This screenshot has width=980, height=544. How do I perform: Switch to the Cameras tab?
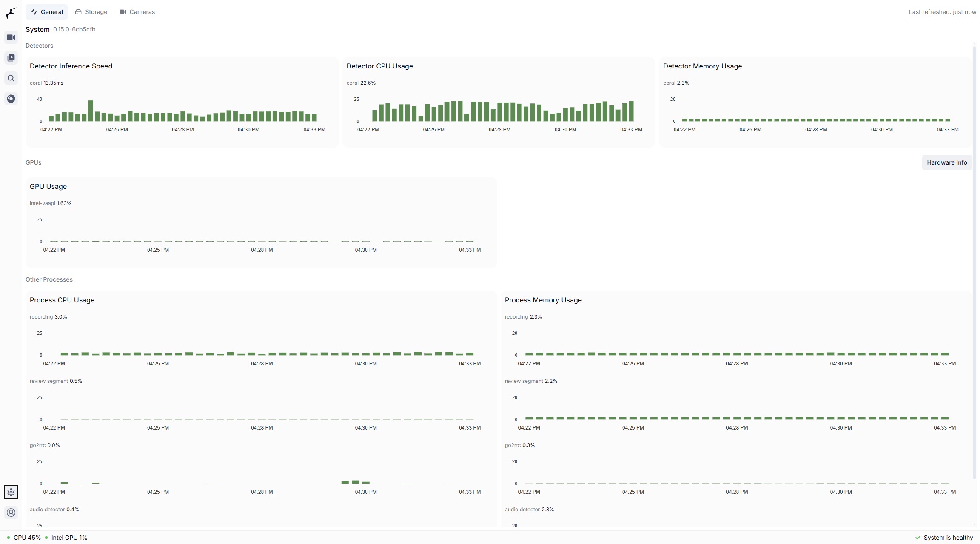tap(137, 12)
